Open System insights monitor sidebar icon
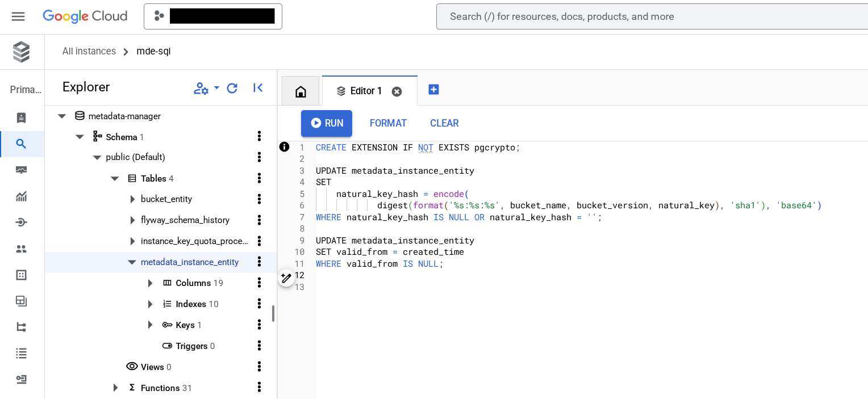This screenshot has width=868, height=399. tap(22, 170)
